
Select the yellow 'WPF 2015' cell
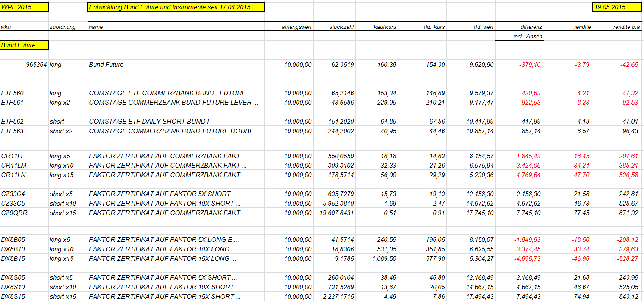click(24, 7)
